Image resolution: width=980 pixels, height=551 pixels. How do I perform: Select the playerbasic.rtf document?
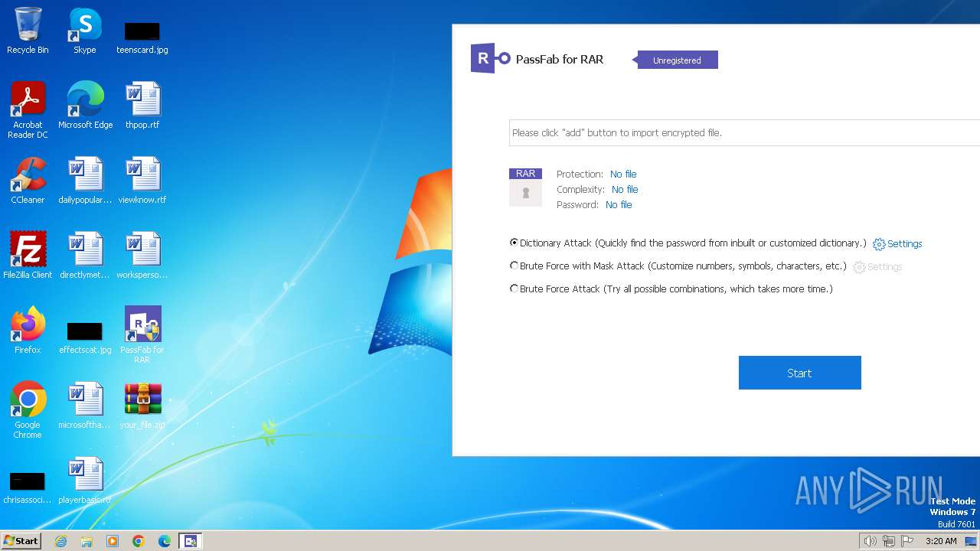pos(85,481)
